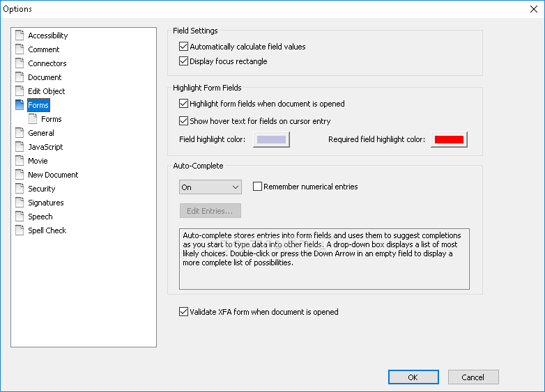
Task: Confirm with the OK button
Action: tap(413, 377)
